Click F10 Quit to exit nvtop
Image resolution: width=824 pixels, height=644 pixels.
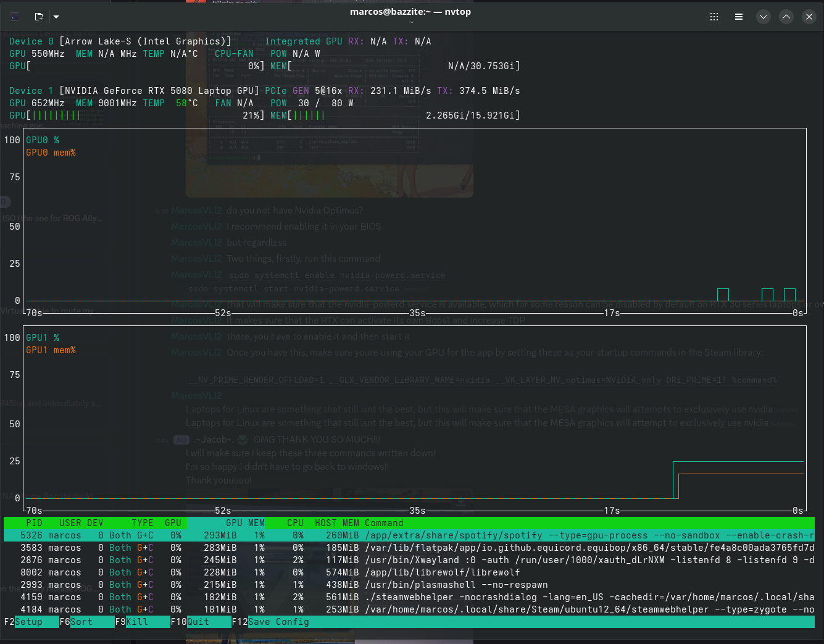click(x=198, y=622)
